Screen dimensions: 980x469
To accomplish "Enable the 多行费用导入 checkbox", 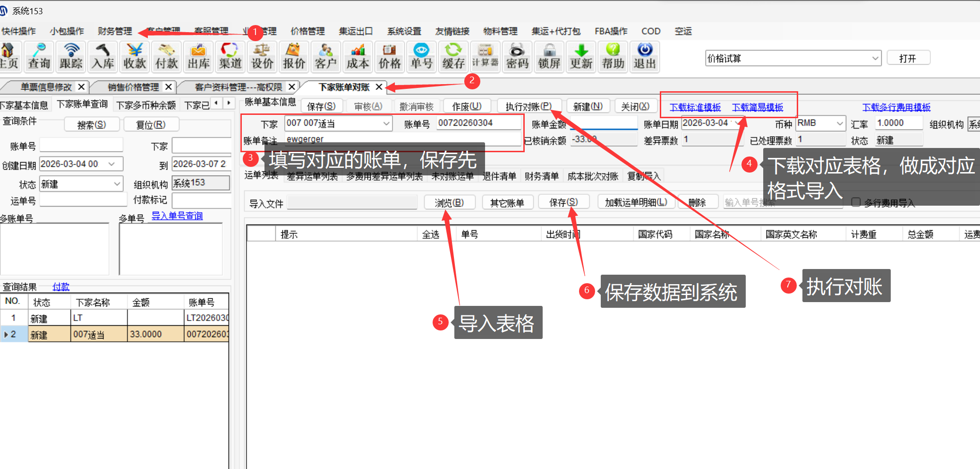I will [x=856, y=202].
